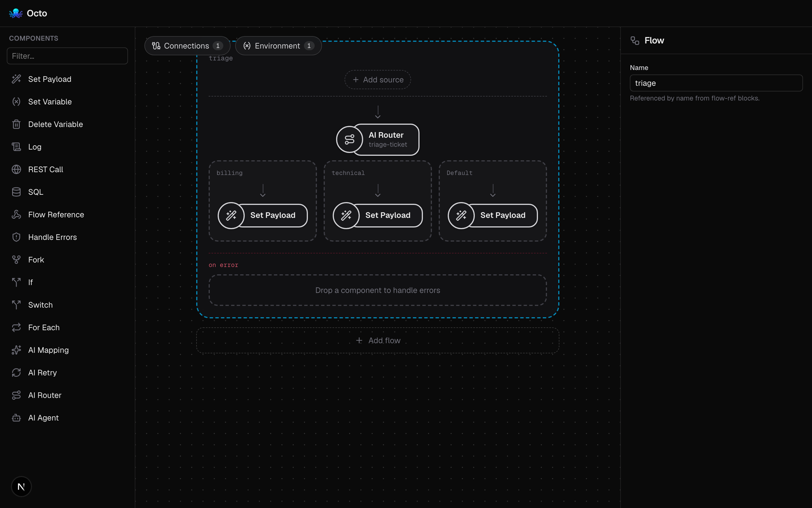Click the technical branch label
The image size is (812, 508).
click(x=348, y=173)
